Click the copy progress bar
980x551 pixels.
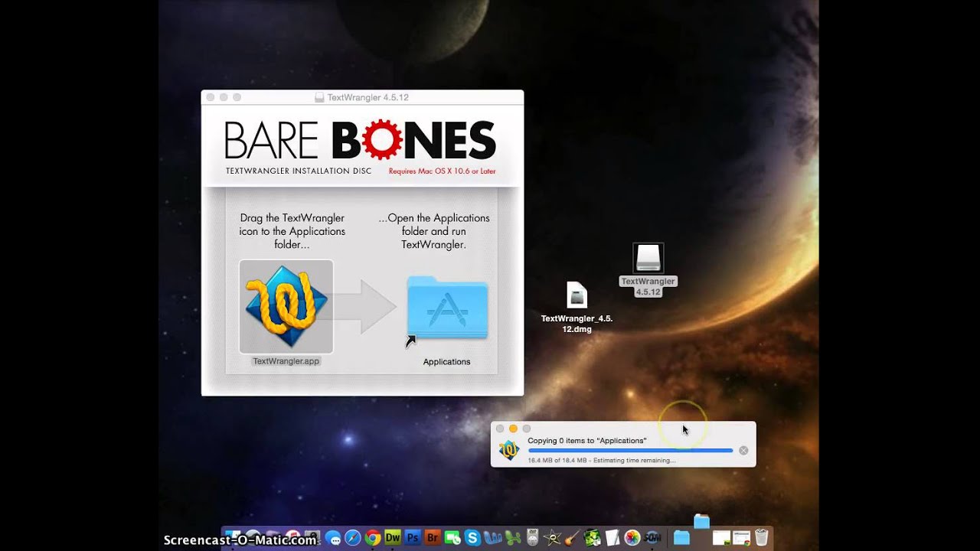pos(630,451)
